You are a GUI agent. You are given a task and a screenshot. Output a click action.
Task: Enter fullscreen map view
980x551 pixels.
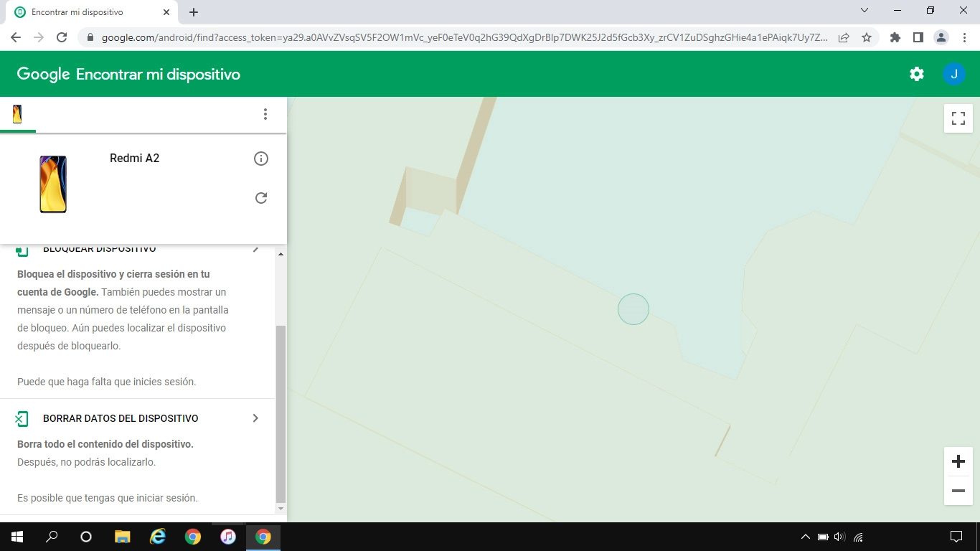(x=958, y=118)
